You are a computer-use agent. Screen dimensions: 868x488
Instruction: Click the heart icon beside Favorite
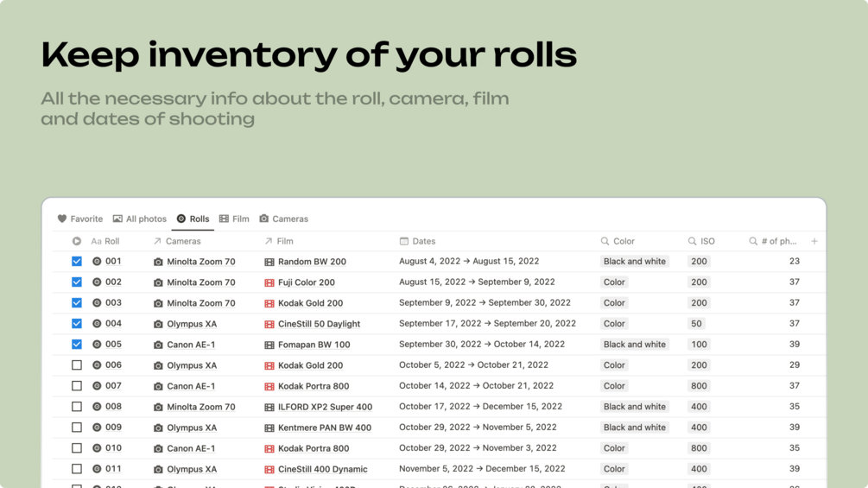pos(62,219)
